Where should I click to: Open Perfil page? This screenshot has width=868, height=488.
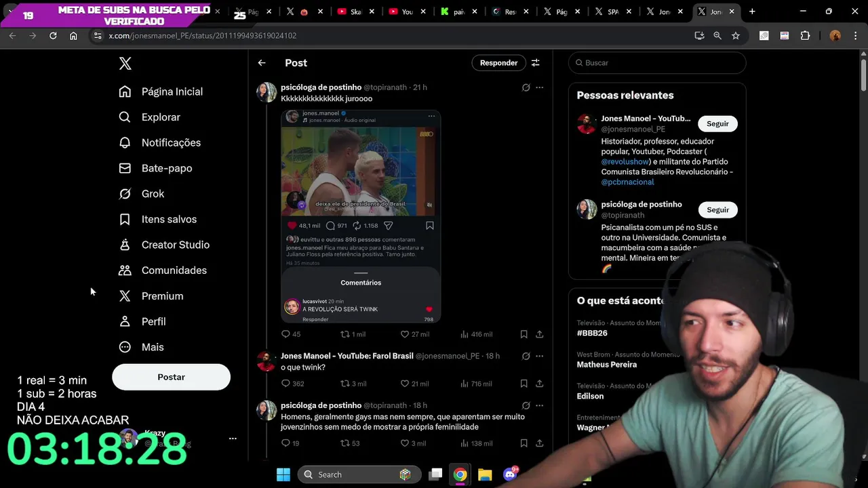[x=142, y=321]
